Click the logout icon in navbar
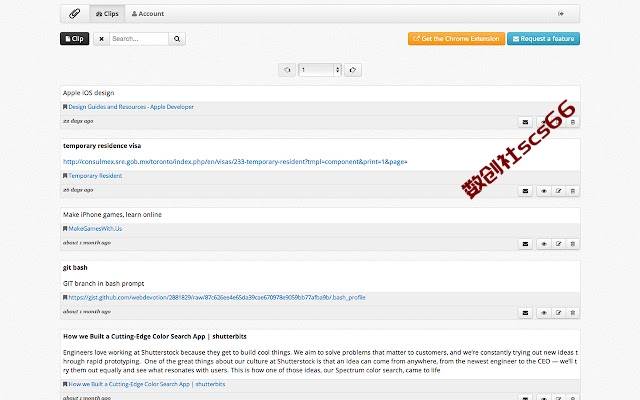Viewport: 640px width, 400px height. click(x=561, y=14)
